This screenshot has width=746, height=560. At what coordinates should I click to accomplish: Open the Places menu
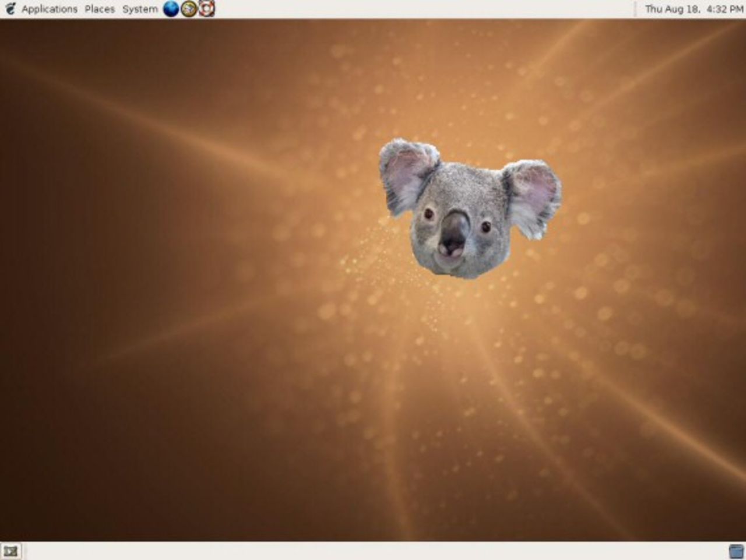100,9
